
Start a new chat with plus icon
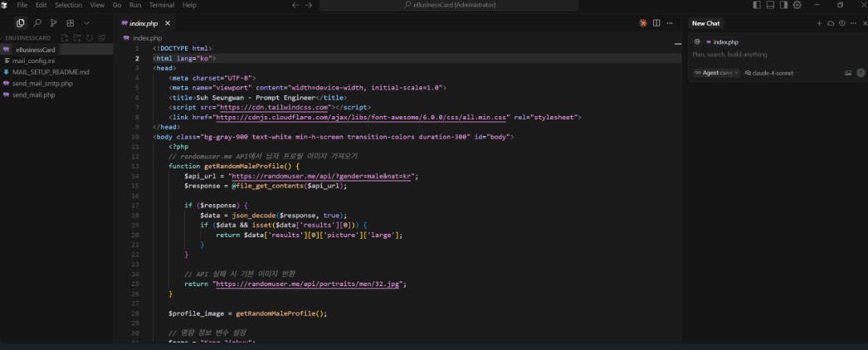tap(819, 23)
